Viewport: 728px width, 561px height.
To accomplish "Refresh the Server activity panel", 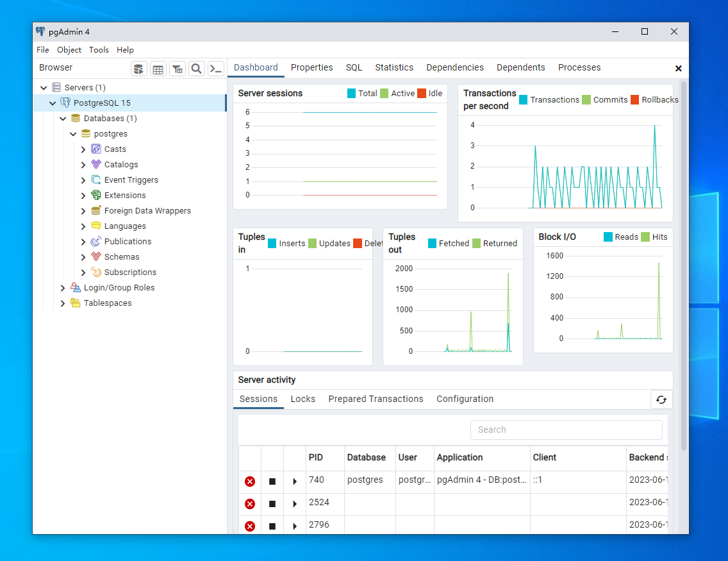I will pyautogui.click(x=661, y=399).
